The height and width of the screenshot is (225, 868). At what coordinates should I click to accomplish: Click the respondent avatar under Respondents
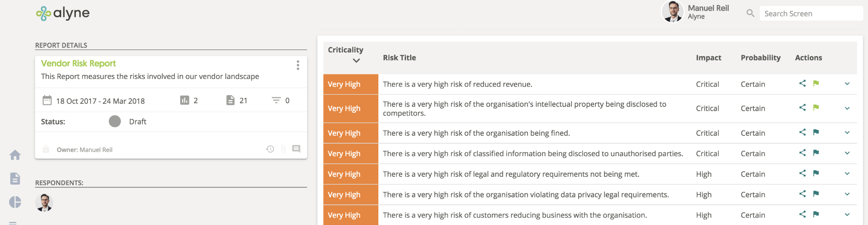(x=44, y=202)
